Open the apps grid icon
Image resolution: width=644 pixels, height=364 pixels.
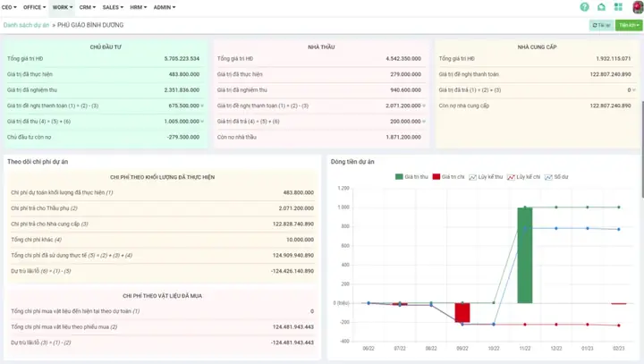point(618,7)
